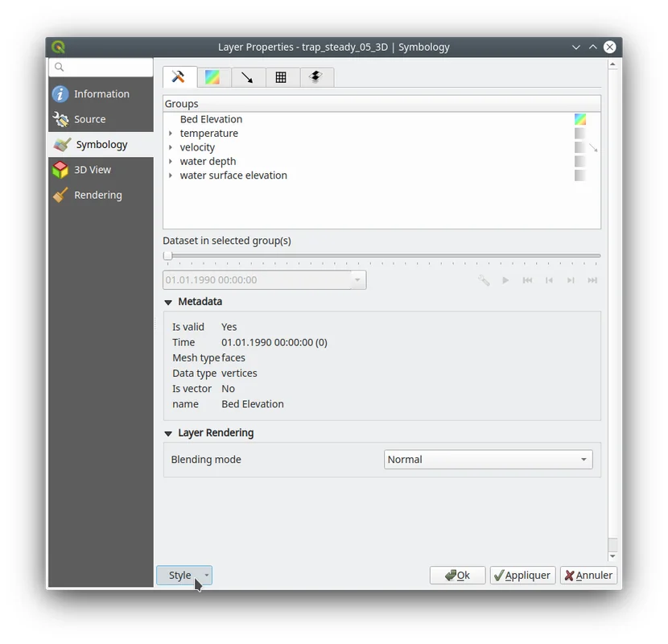Toggle contour rendering for Bed Elevation
The height and width of the screenshot is (644, 668).
pos(580,119)
